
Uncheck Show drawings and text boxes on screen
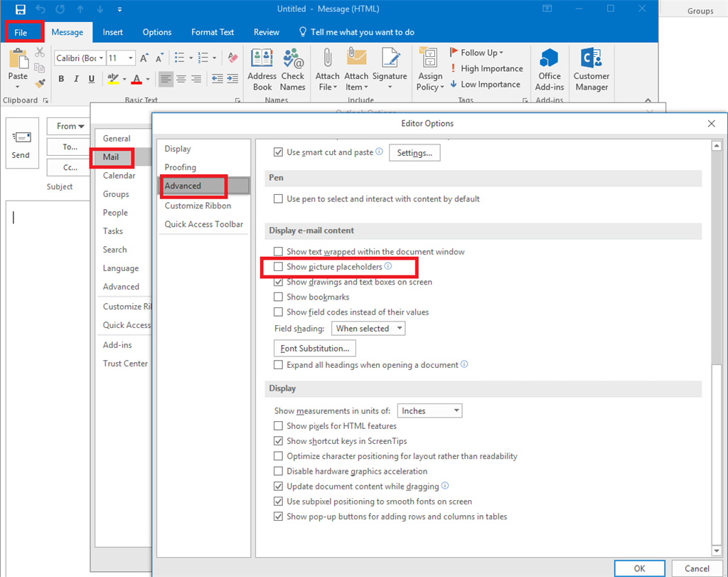pos(278,282)
